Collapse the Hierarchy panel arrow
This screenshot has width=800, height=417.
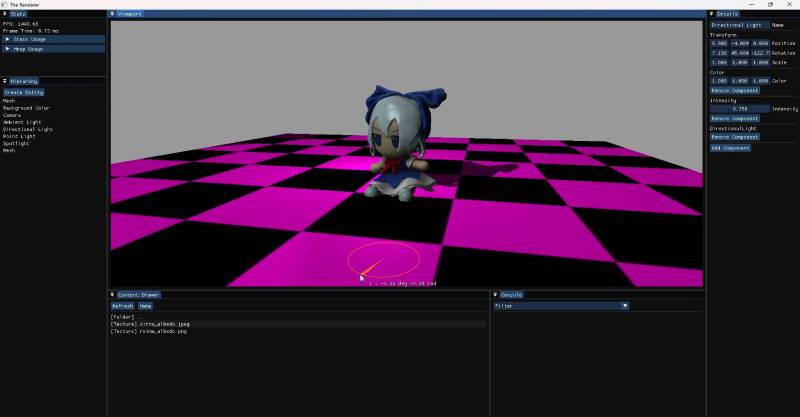(x=4, y=81)
